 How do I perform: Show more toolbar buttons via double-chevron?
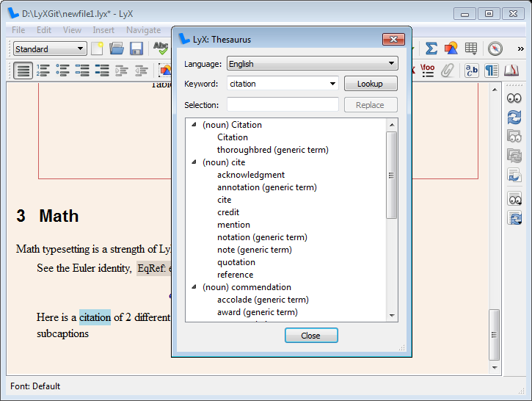tap(520, 49)
